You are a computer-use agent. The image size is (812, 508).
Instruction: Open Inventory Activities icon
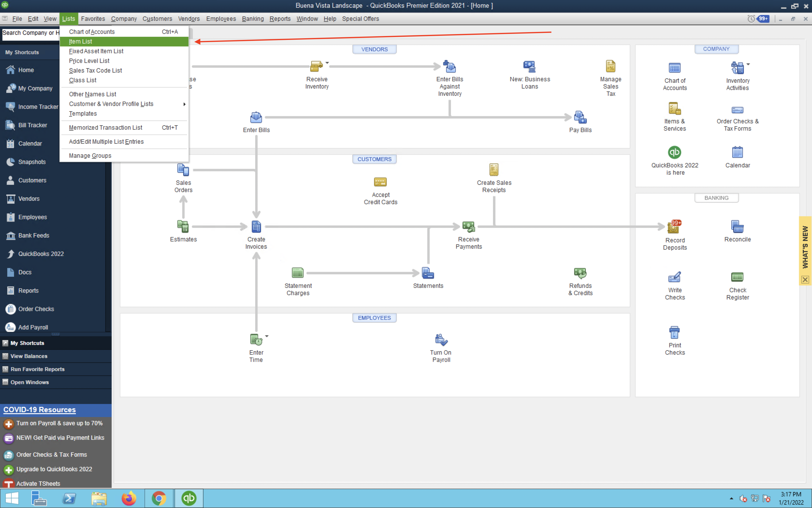pos(737,68)
